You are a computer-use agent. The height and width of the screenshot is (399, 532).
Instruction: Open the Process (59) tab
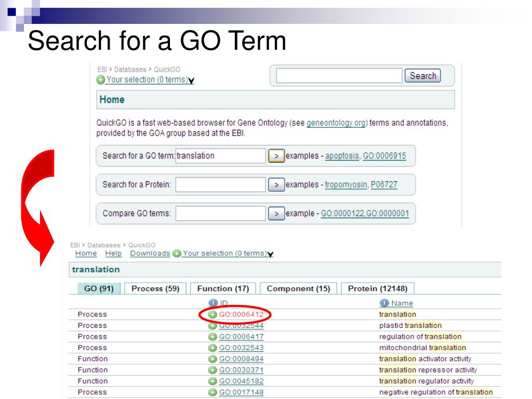(155, 288)
